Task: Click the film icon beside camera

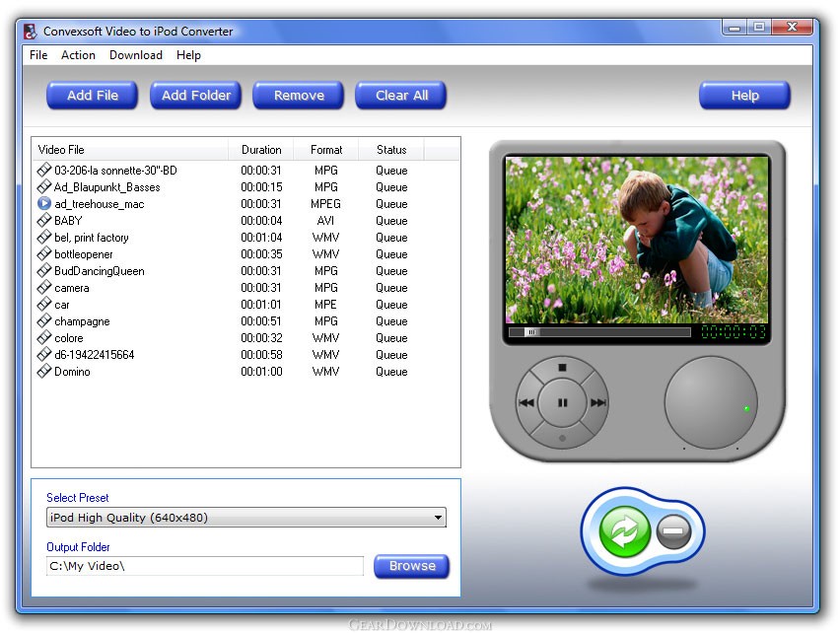Action: point(44,287)
